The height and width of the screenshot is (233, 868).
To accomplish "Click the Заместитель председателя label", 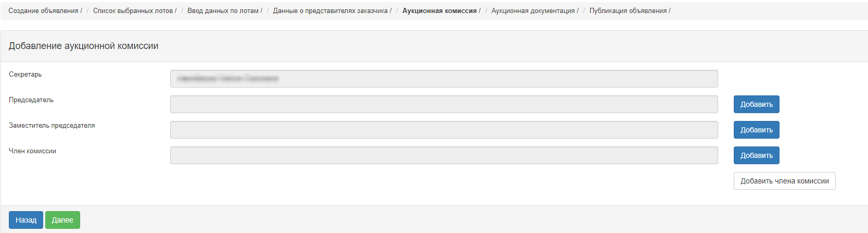I will (52, 126).
